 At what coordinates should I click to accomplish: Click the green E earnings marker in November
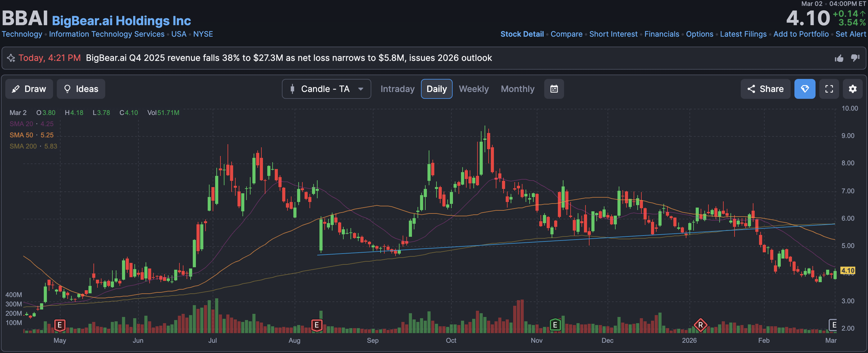click(x=555, y=325)
